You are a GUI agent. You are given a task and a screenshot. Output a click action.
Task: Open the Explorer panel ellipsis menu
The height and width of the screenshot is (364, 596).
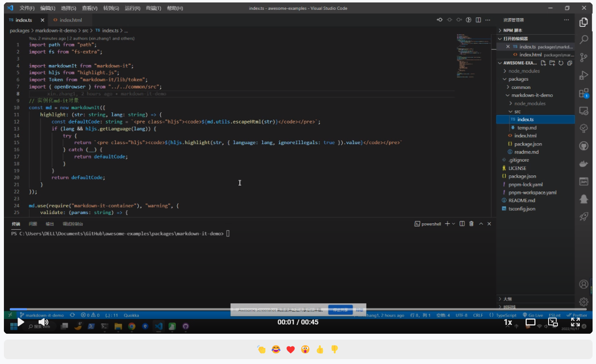tap(566, 20)
